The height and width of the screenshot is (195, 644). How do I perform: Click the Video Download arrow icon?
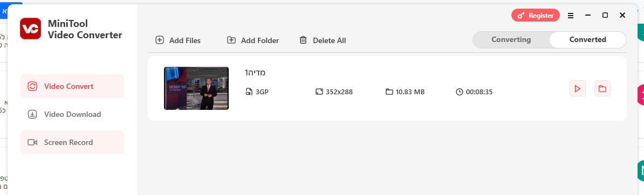(x=32, y=115)
